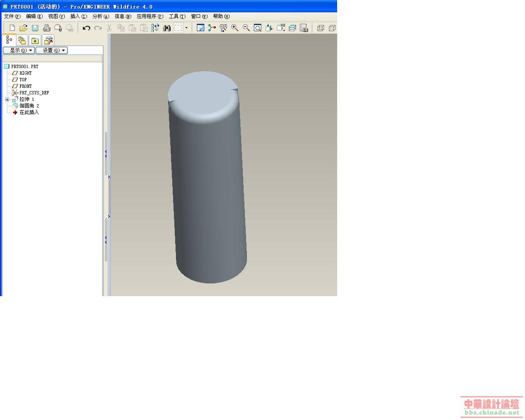Open the selection filter box dropdown arrow
The image size is (525, 420).
click(186, 28)
